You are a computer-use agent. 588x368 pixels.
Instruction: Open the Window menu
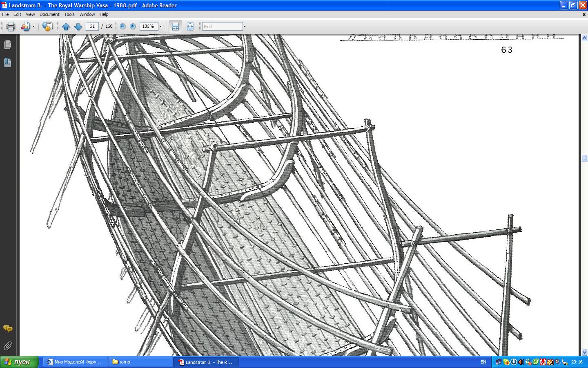pyautogui.click(x=87, y=14)
